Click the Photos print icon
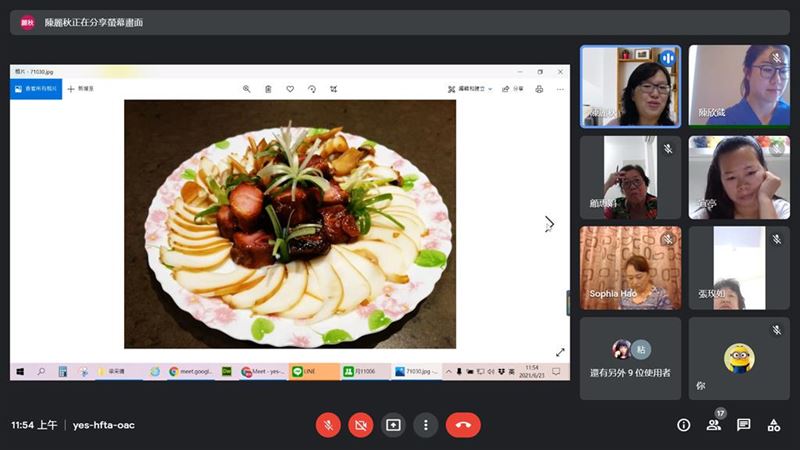The height and width of the screenshot is (450, 800). coord(539,89)
